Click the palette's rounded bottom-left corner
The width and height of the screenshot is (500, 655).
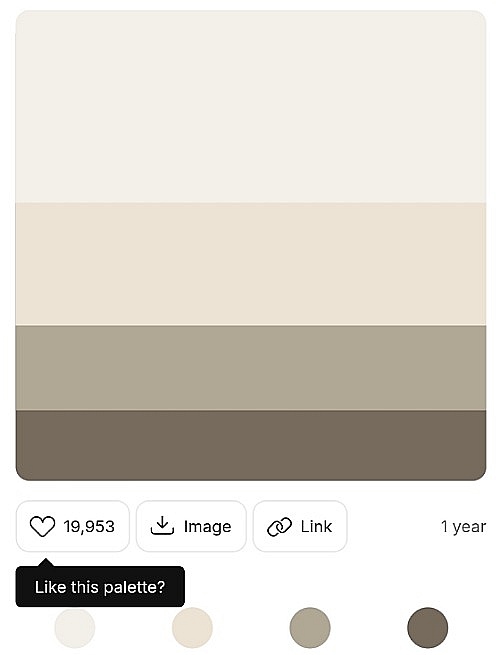point(22,474)
